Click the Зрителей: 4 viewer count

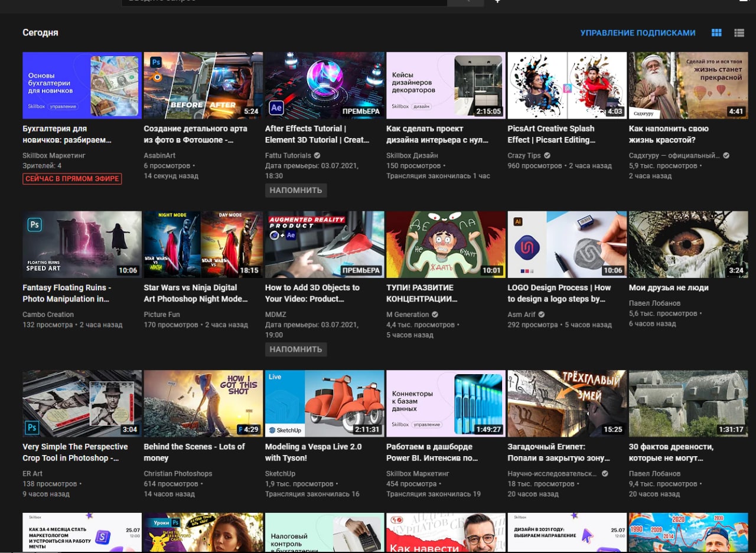[x=42, y=166]
